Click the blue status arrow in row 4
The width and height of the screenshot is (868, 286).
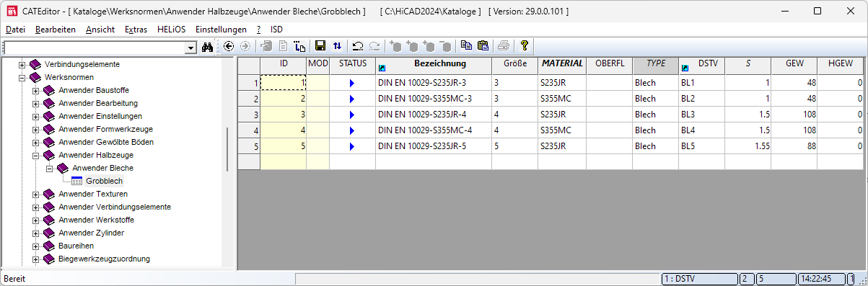(352, 130)
